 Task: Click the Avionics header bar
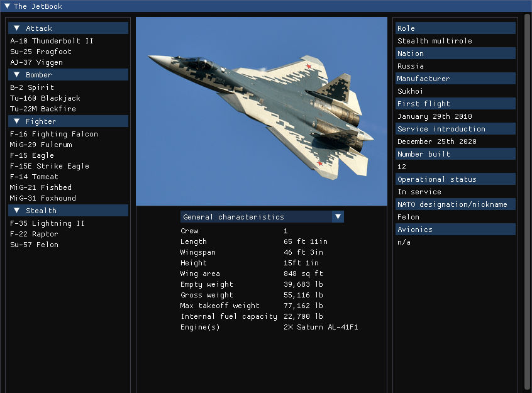click(455, 229)
